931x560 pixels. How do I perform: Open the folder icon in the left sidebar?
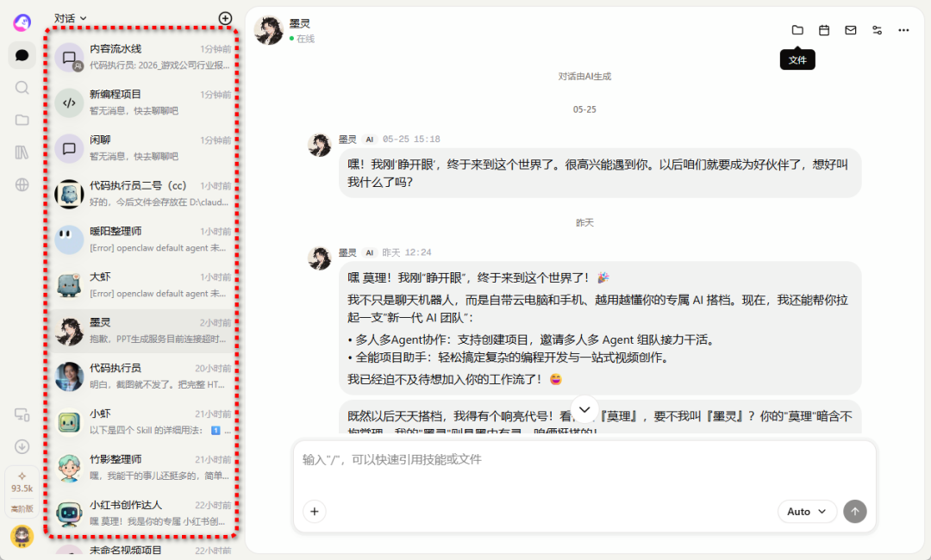[22, 120]
